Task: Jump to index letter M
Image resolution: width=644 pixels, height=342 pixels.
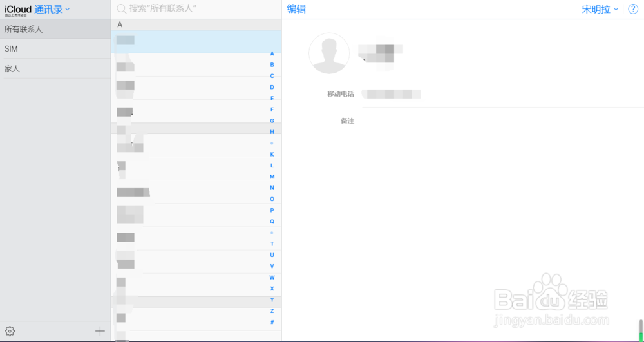Action: (272, 176)
